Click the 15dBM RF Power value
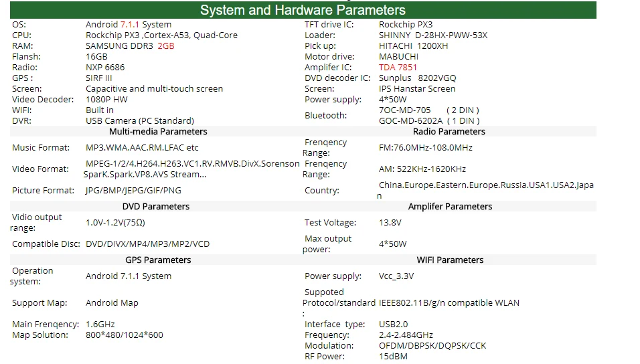Viewport: 640px width, 364px height. (x=393, y=356)
